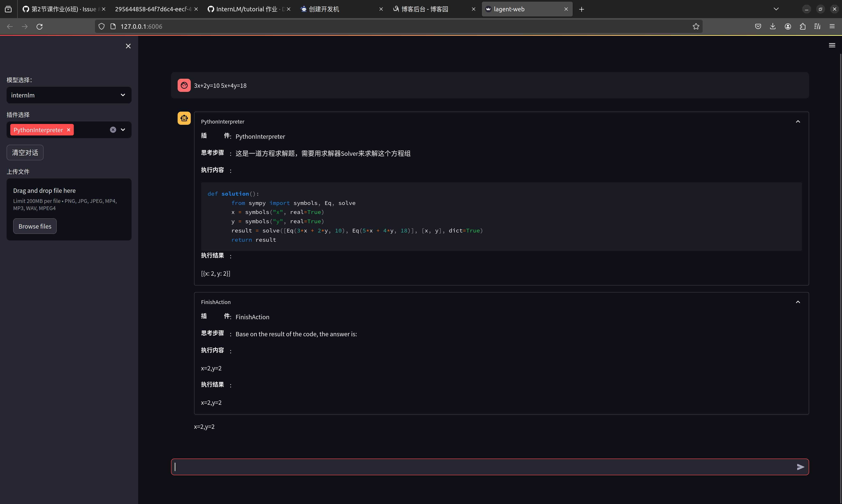842x504 pixels.
Task: Click the robot assistant avatar icon
Action: 184,118
